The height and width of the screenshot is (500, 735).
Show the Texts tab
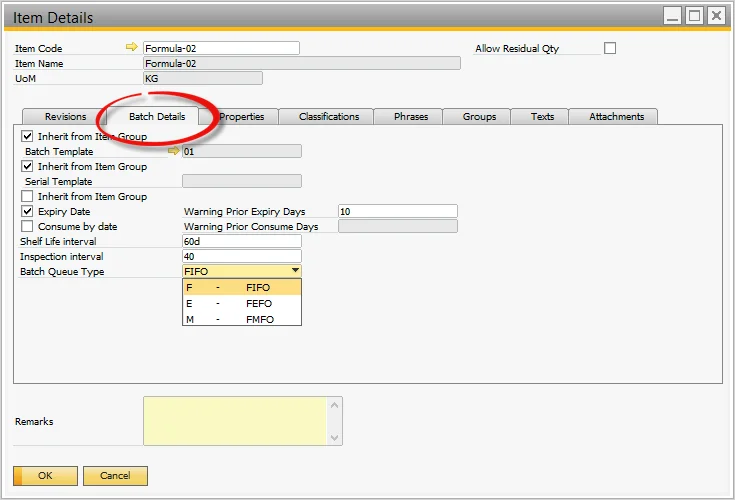542,117
